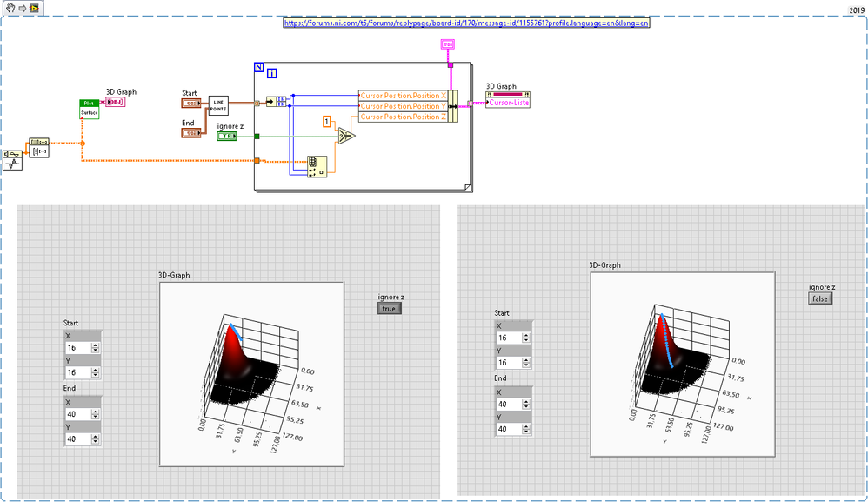Click the hand drag icon in snippet header
This screenshot has height=502, width=868.
[x=10, y=8]
